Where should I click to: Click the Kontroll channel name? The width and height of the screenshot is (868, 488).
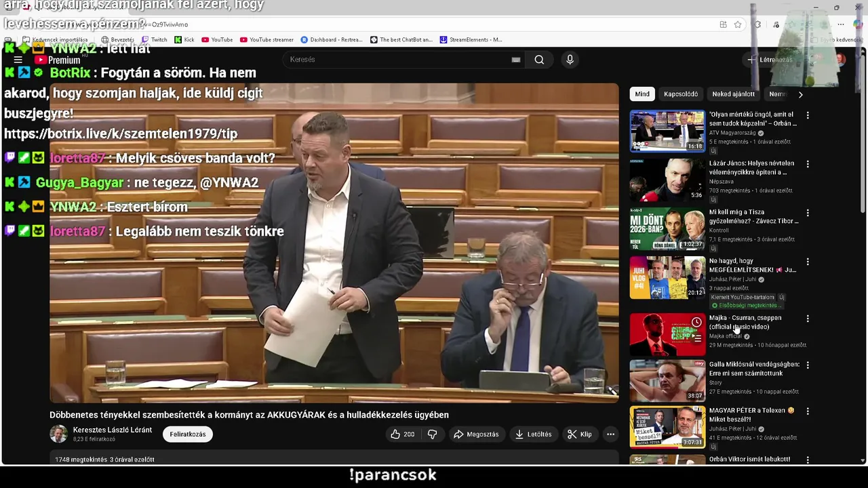click(x=719, y=230)
